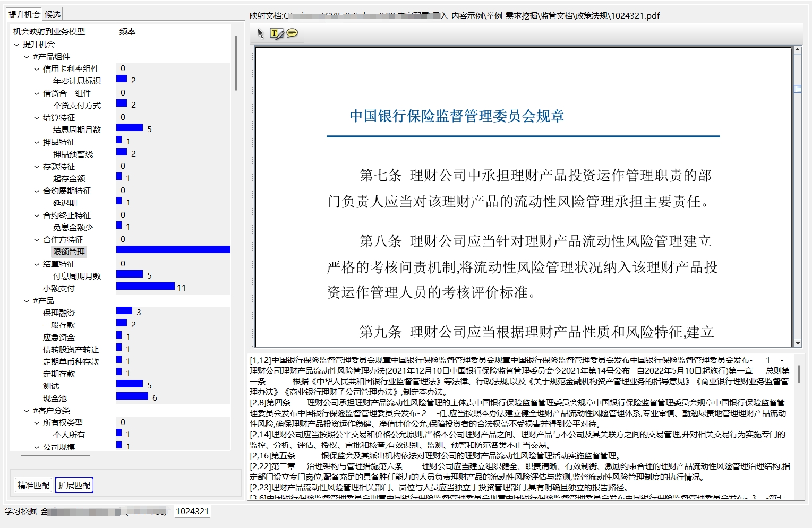The width and height of the screenshot is (812, 528).
Task: Click the 精准匹配 button
Action: pos(33,485)
